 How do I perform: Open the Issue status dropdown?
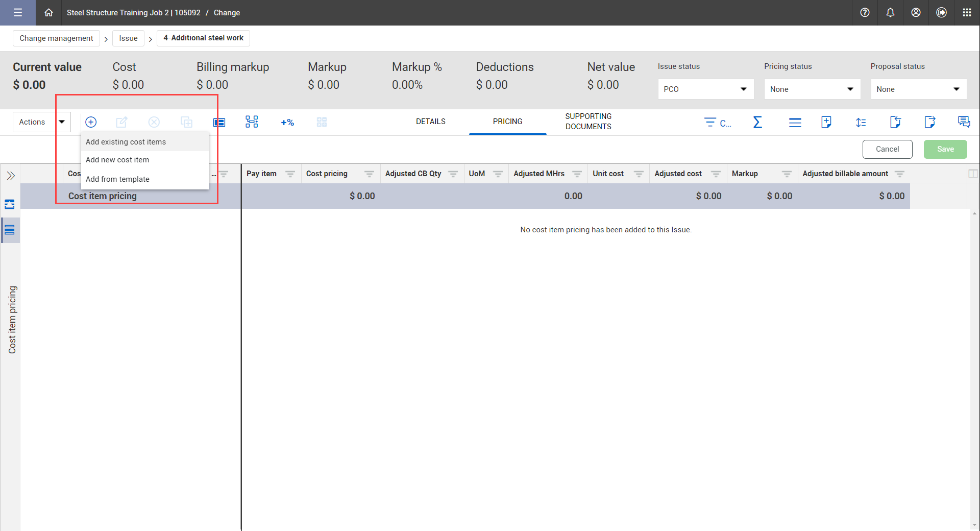pyautogui.click(x=705, y=89)
